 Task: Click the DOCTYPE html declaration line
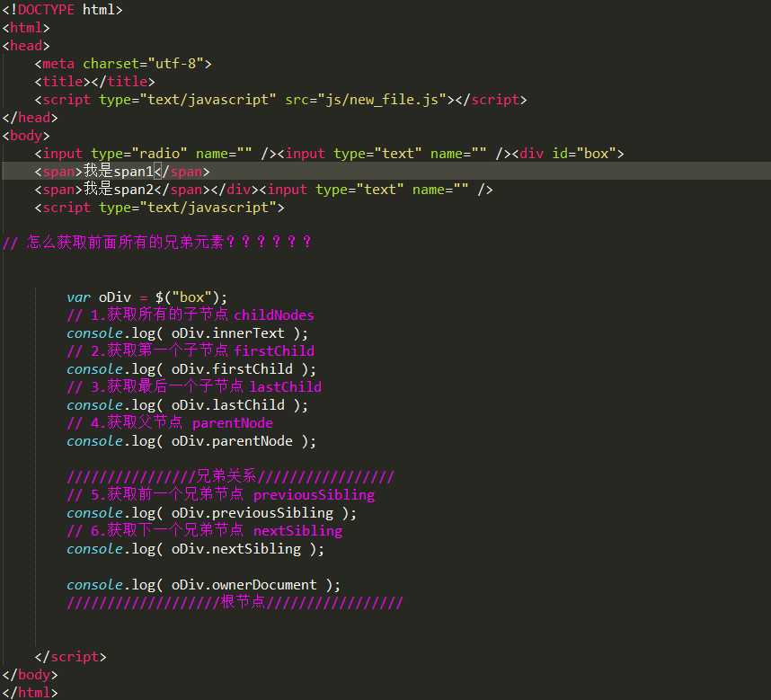click(62, 9)
